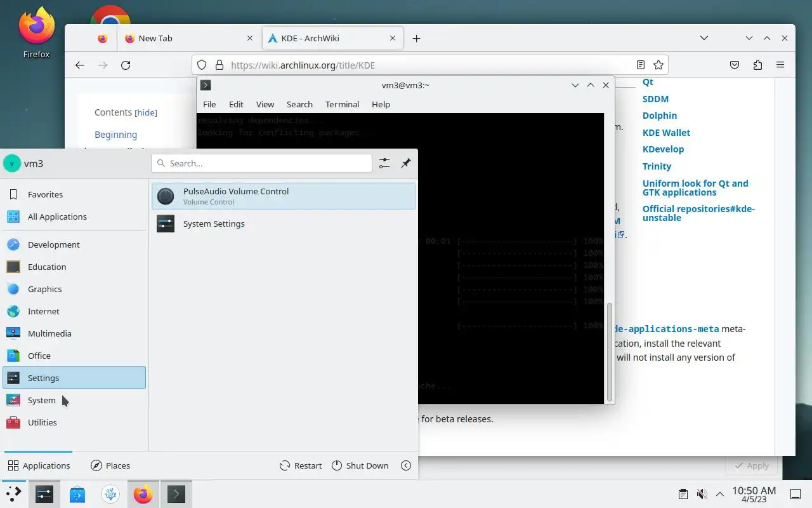Follow the SDDM wiki link
Screen dimensions: 812x508
pyautogui.click(x=655, y=99)
